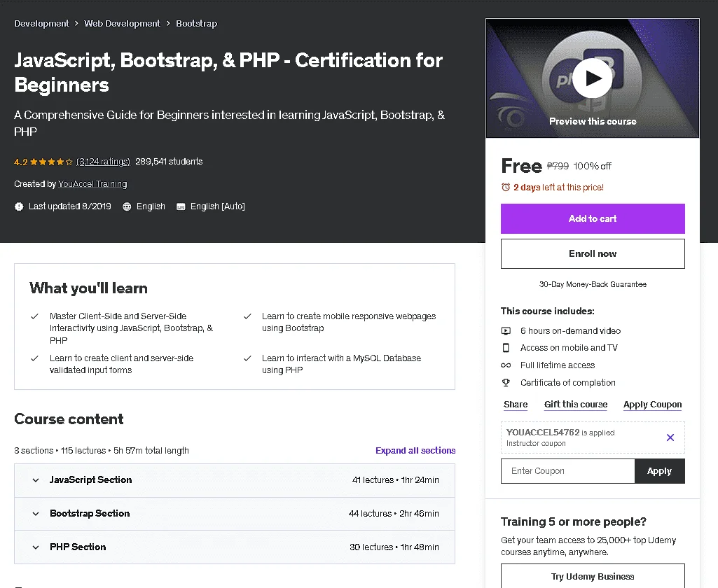Open the 3,124 ratings link

point(103,162)
